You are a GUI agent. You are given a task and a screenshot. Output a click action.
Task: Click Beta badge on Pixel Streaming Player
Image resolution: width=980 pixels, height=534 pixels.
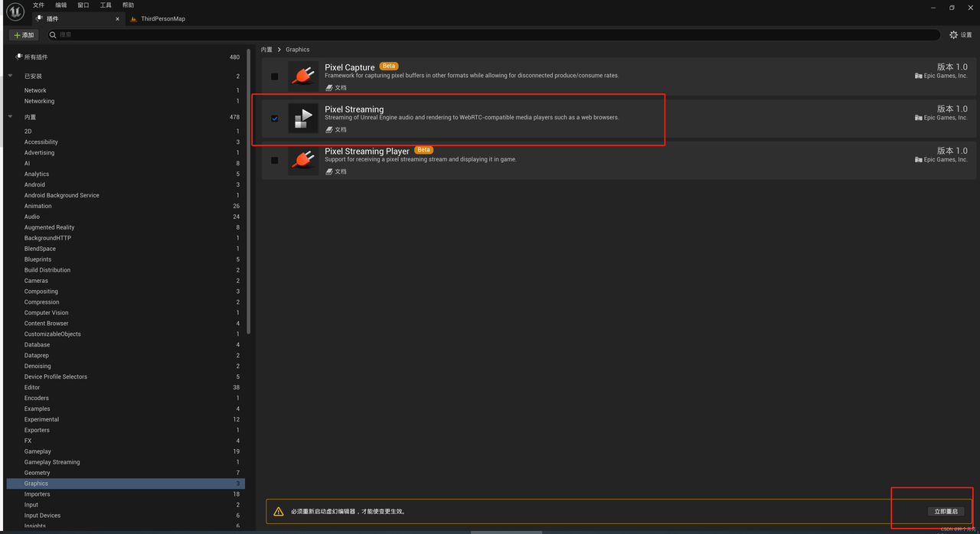click(x=423, y=150)
